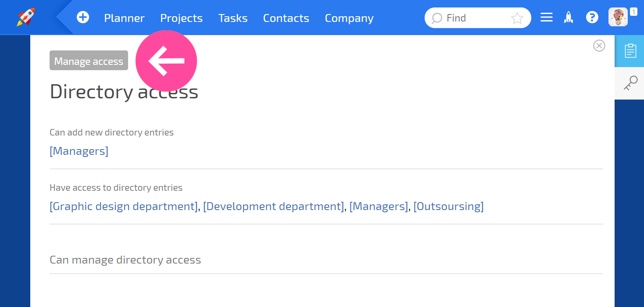This screenshot has width=644, height=307.
Task: Click the plus add-new icon
Action: tap(83, 18)
